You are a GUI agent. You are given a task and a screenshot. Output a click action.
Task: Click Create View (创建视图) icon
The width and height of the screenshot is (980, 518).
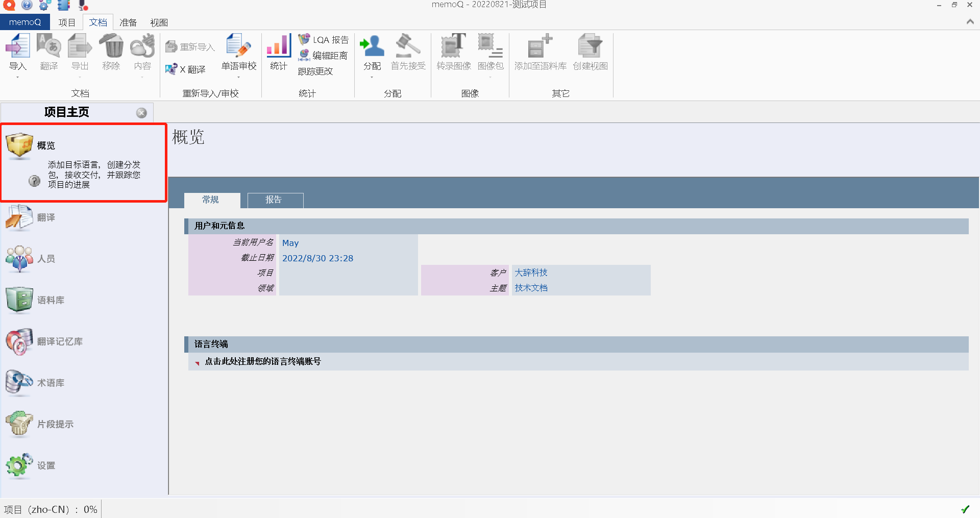coord(590,46)
